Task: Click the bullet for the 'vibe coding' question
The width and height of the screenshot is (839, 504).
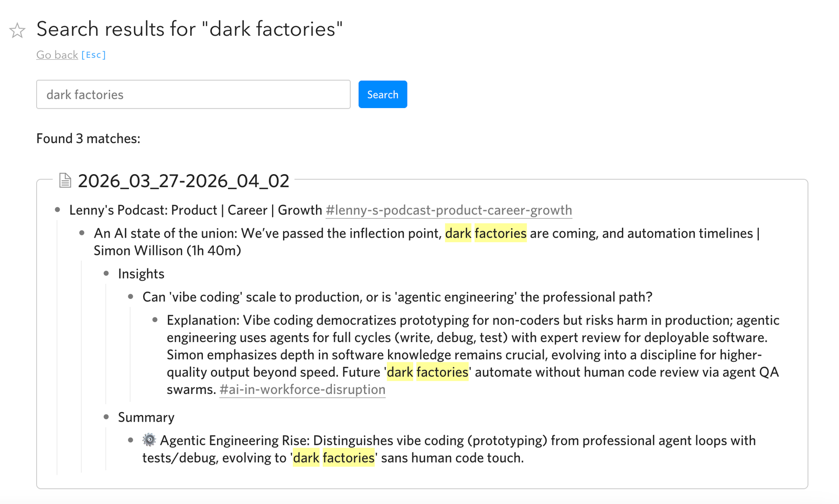Action: [131, 297]
